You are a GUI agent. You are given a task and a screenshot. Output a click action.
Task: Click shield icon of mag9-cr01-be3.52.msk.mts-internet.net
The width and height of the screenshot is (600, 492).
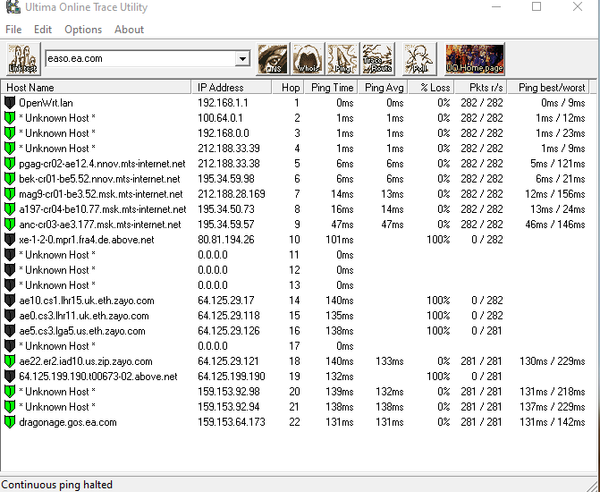[10, 194]
